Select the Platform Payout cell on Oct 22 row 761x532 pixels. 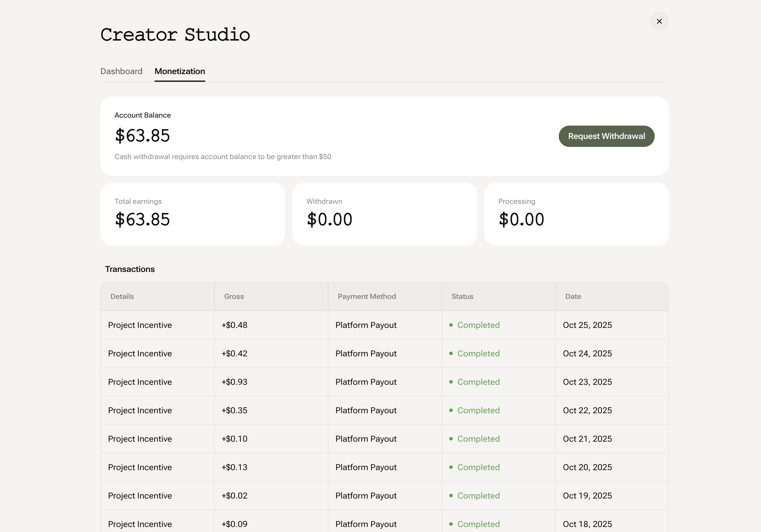(366, 410)
